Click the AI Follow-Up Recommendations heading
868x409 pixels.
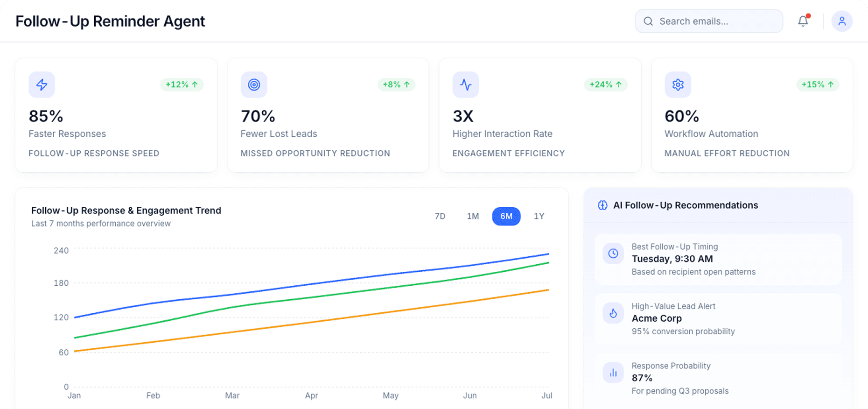coord(686,205)
